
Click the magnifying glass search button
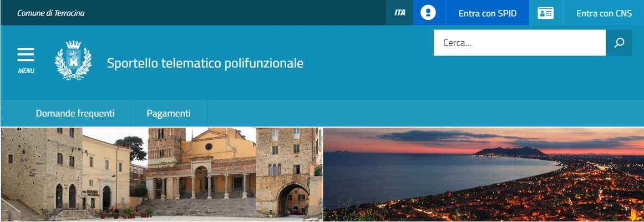tap(619, 43)
